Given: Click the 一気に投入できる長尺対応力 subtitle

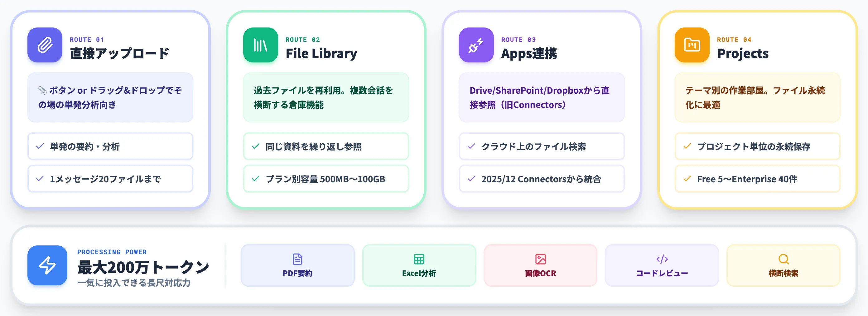Looking at the screenshot, I should coord(134,283).
